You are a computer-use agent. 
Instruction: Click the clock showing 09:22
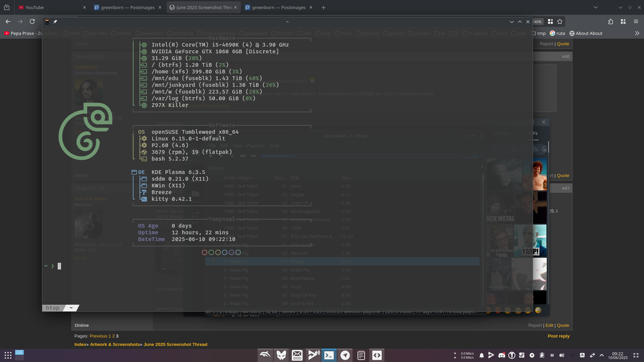(x=617, y=355)
